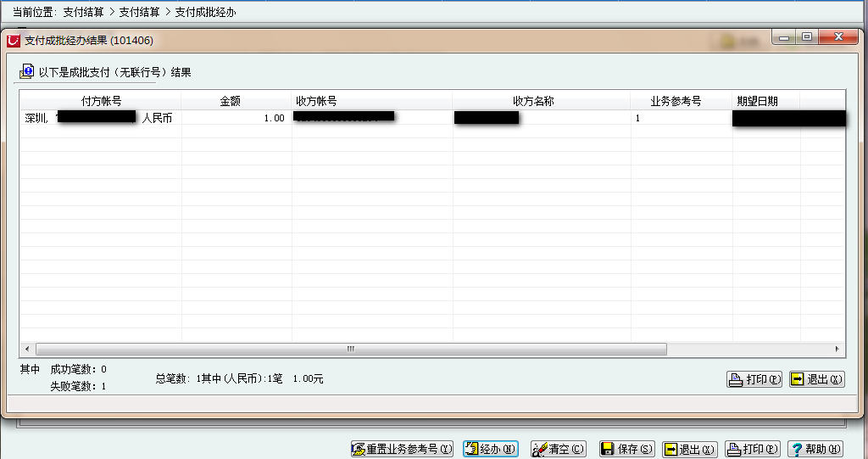The image size is (868, 459).
Task: Click 退出 inside the result dialog
Action: (x=816, y=379)
